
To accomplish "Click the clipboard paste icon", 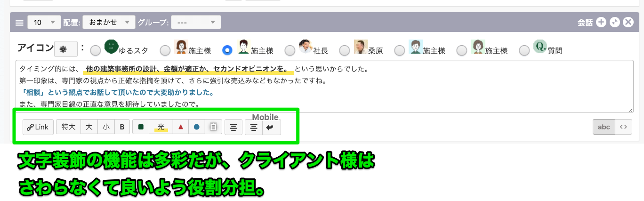I will pos(213,127).
